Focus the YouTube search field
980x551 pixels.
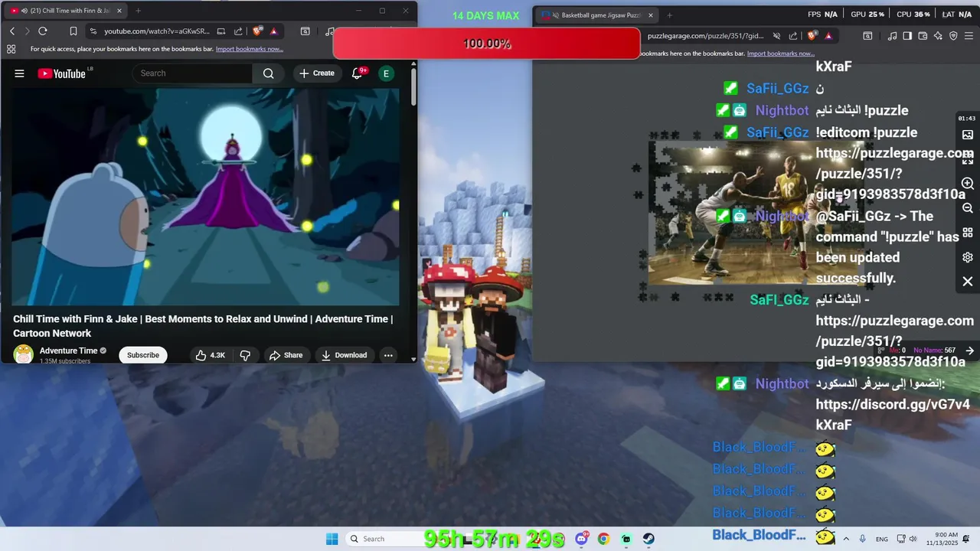[193, 73]
